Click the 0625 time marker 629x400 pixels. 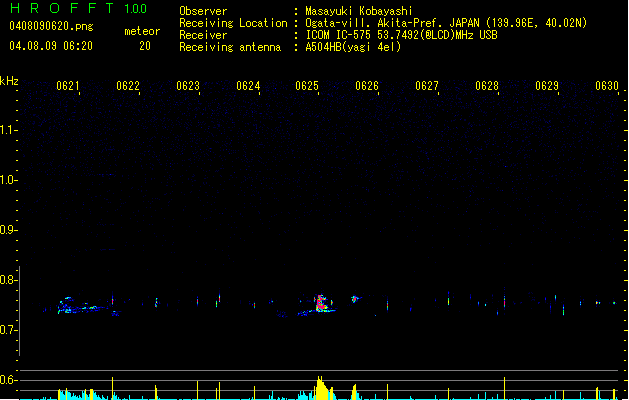pos(307,86)
